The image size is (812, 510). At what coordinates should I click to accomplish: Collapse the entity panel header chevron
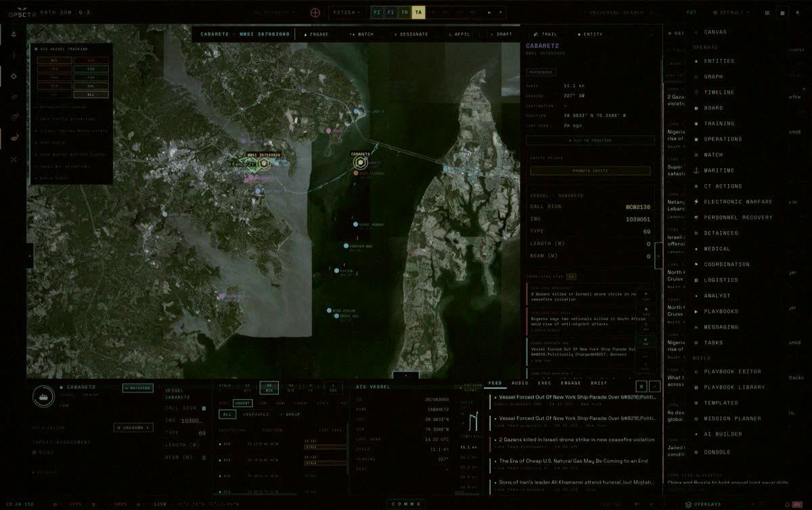click(x=652, y=34)
